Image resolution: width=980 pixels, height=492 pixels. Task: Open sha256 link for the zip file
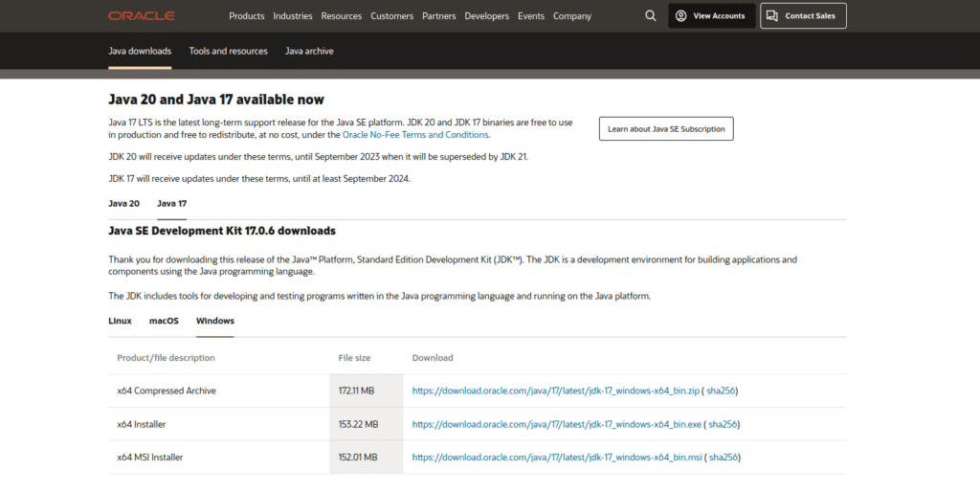point(722,391)
